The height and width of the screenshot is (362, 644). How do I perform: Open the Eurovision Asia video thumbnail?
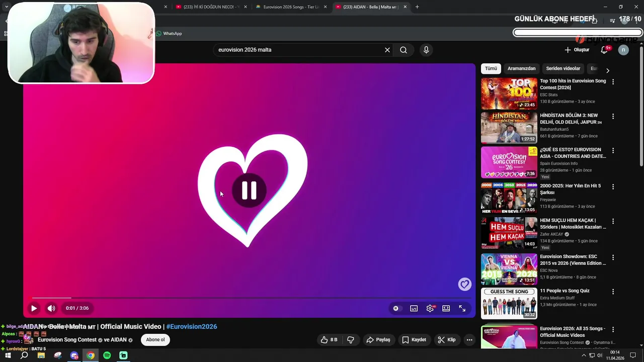click(509, 162)
